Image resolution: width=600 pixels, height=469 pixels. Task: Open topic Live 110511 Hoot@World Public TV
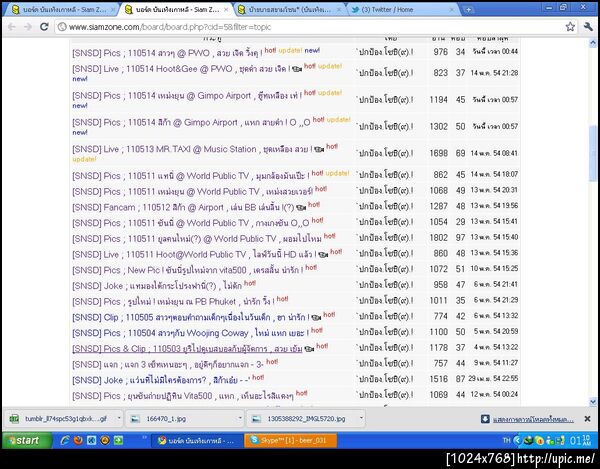[x=194, y=254]
